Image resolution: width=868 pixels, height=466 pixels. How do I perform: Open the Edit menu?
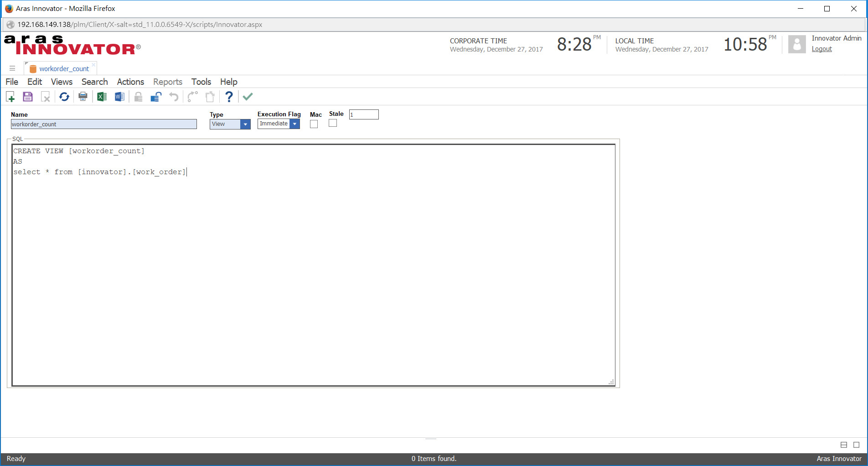[x=35, y=82]
